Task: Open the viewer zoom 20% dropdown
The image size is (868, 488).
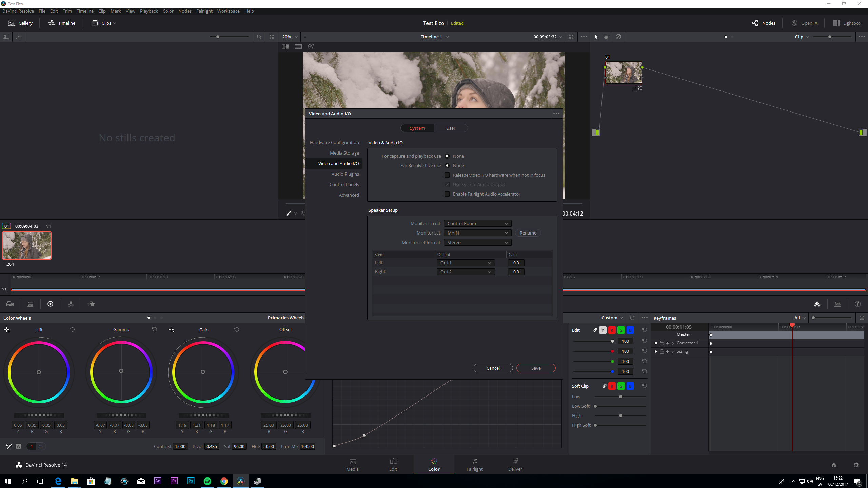Action: click(x=290, y=37)
